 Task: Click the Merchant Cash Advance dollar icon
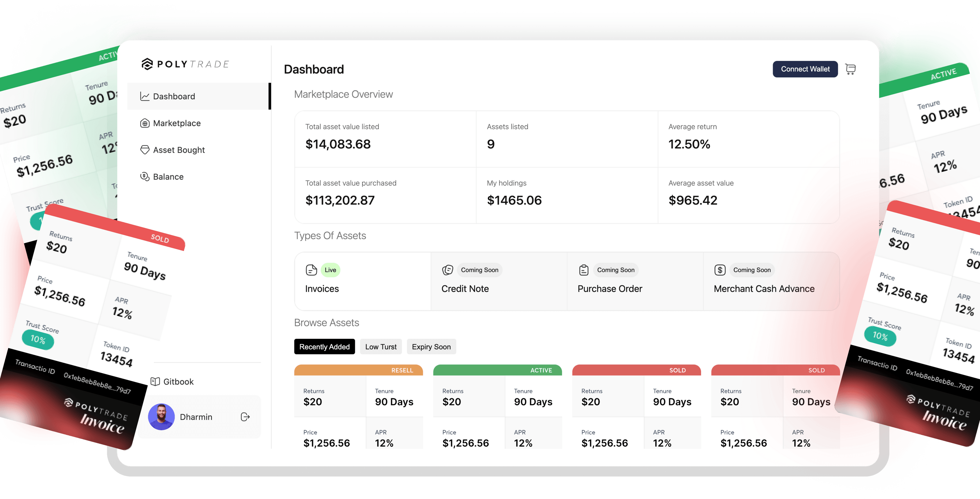(720, 270)
